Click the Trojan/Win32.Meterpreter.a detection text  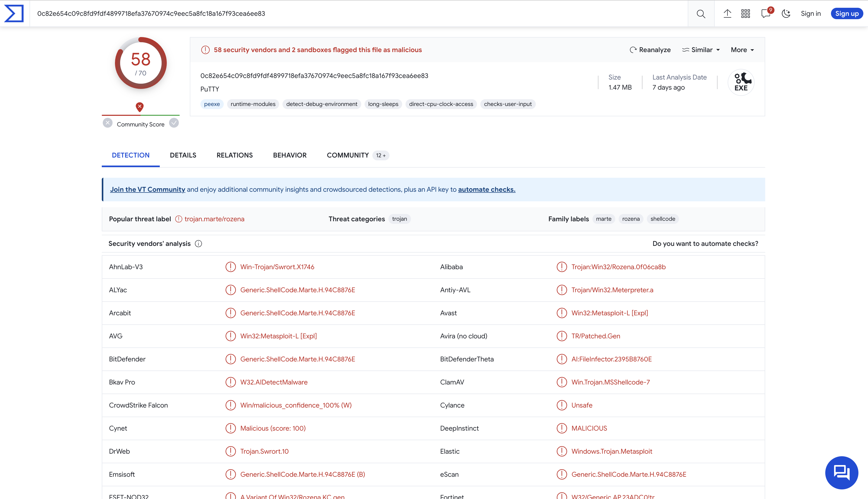coord(612,290)
